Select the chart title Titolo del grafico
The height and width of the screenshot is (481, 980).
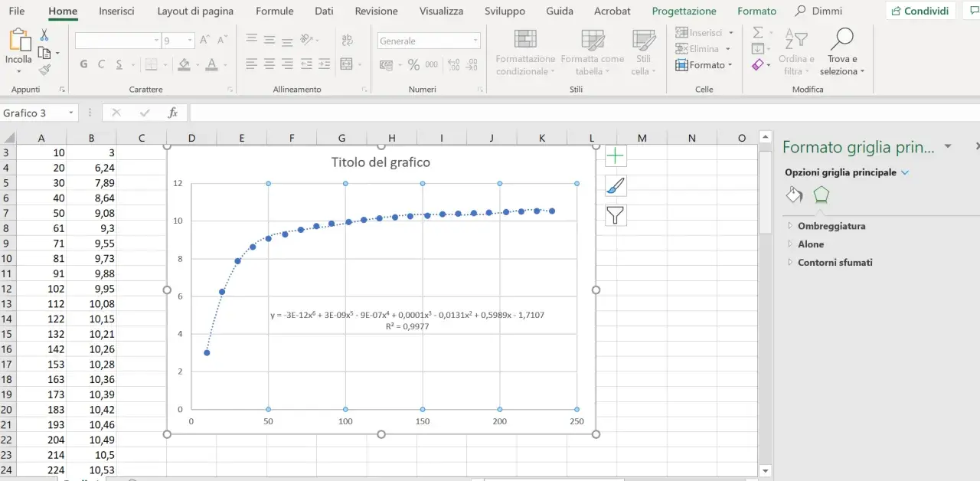(x=381, y=162)
